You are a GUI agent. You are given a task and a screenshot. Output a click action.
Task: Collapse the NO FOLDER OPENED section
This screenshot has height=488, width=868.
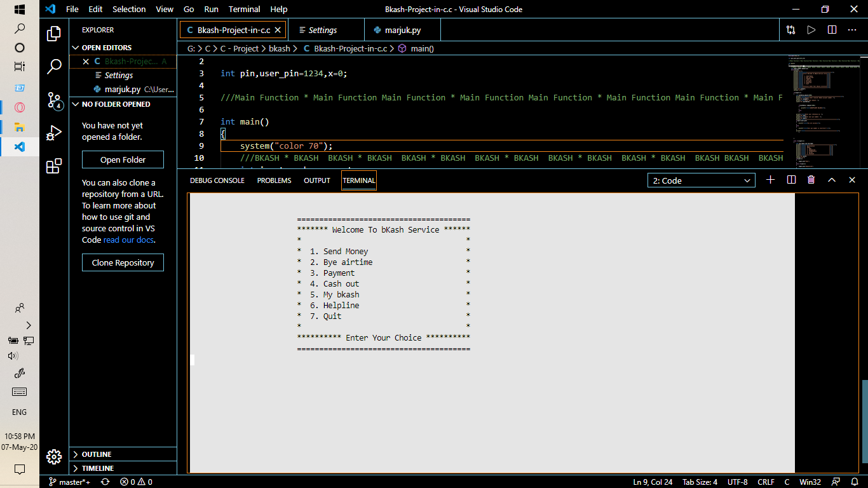123,104
